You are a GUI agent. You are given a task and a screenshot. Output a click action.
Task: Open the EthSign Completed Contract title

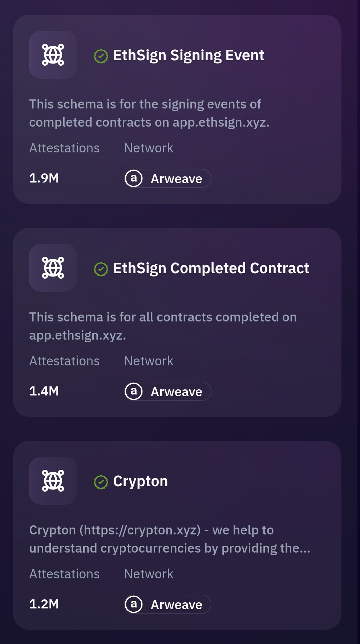(x=211, y=268)
